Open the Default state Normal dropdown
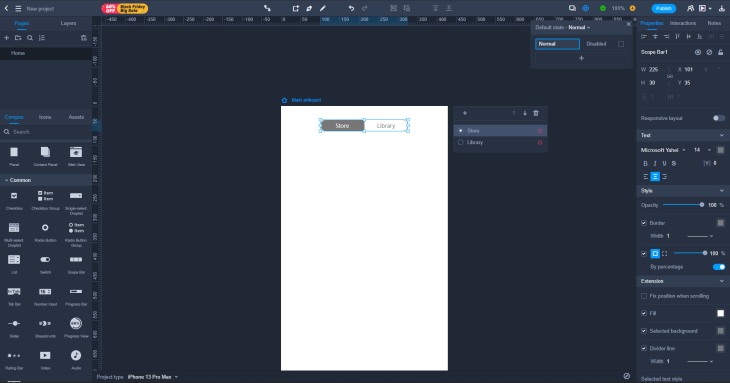The image size is (730, 383). (x=579, y=27)
